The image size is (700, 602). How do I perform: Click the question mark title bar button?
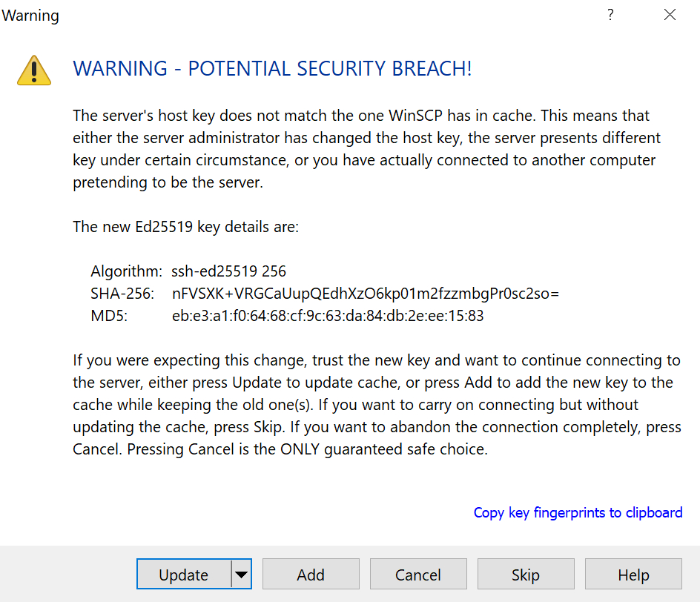[x=610, y=15]
